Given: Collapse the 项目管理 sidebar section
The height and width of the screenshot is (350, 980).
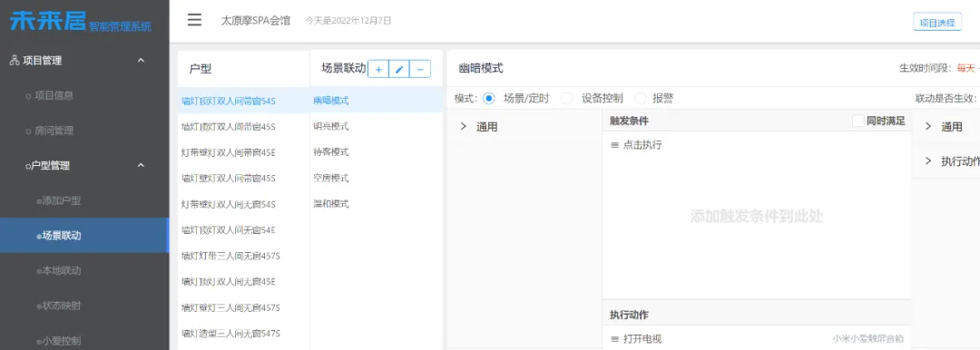Looking at the screenshot, I should 142,61.
